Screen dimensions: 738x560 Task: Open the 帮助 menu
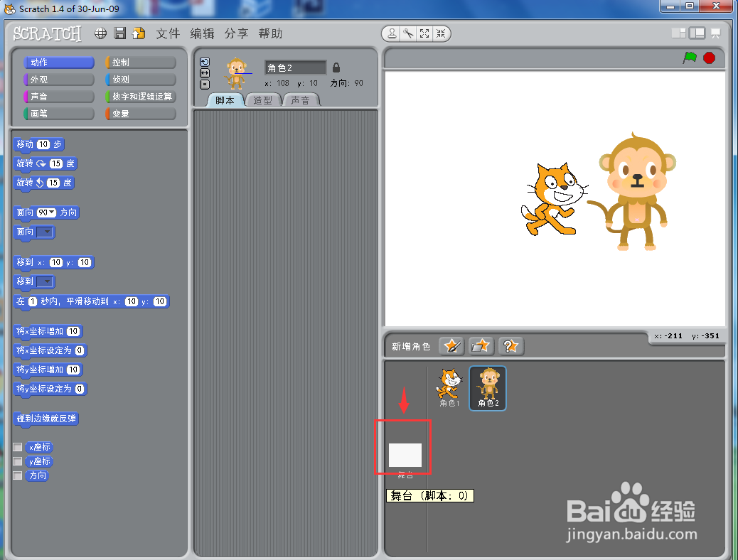click(271, 33)
